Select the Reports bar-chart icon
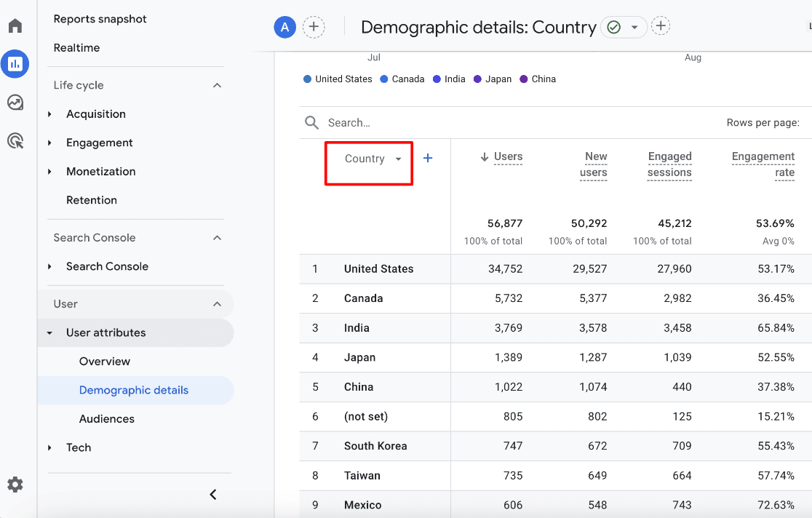The height and width of the screenshot is (518, 812). (x=15, y=64)
